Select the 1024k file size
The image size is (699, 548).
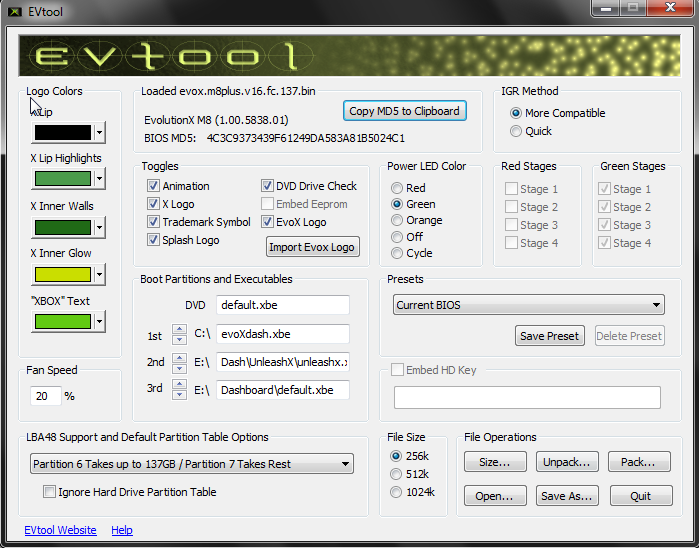tap(396, 492)
